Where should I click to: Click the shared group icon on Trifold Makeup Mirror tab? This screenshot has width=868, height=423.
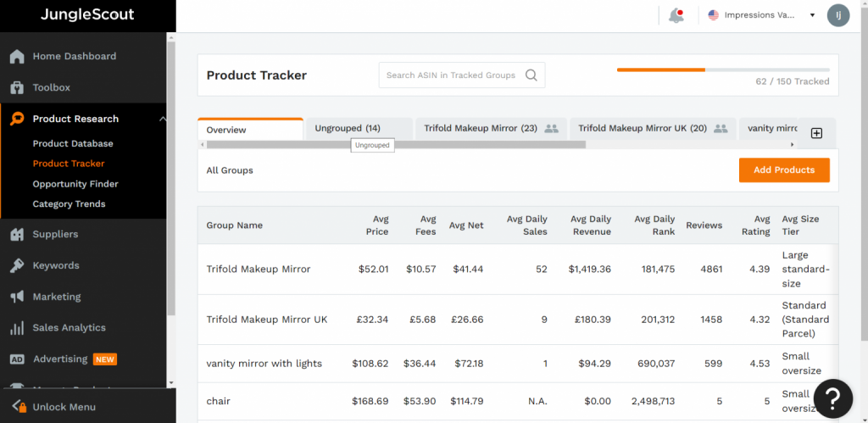click(551, 129)
